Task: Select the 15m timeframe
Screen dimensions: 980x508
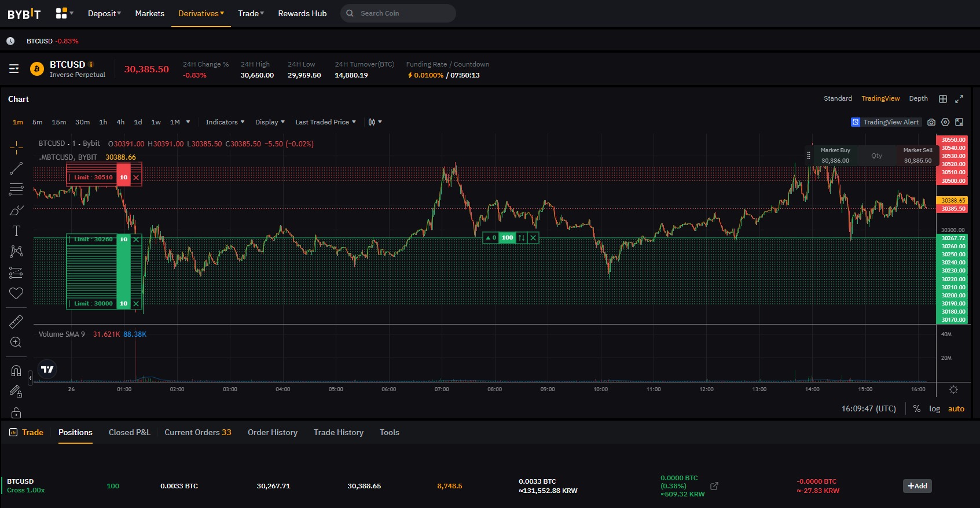Action: click(59, 122)
